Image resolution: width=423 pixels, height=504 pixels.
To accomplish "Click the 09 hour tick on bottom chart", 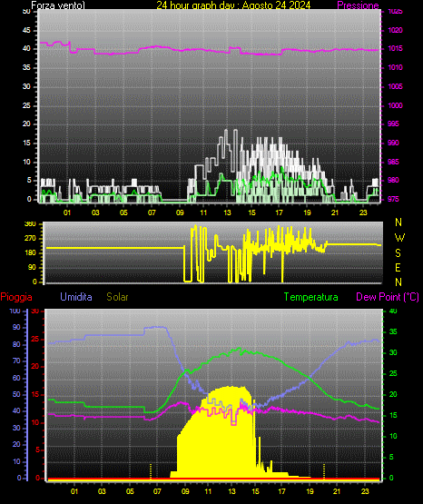I will click(x=185, y=491).
